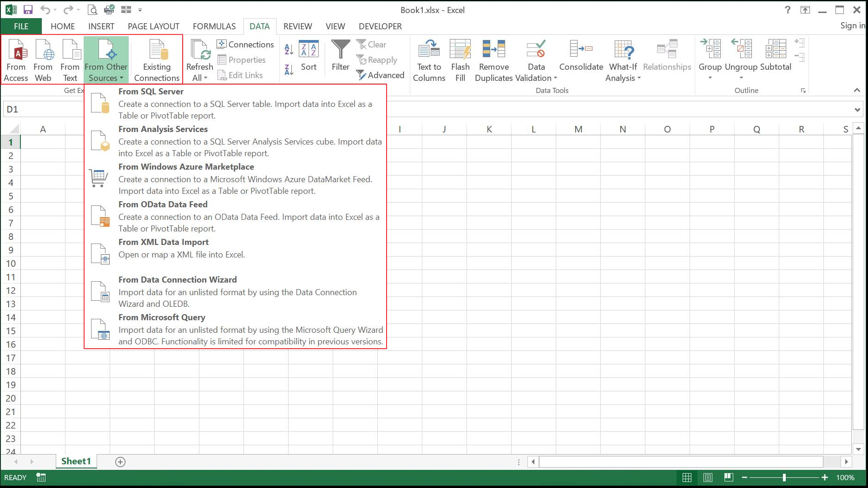
Task: Click Show Detail icon in Outline group
Action: tap(800, 43)
